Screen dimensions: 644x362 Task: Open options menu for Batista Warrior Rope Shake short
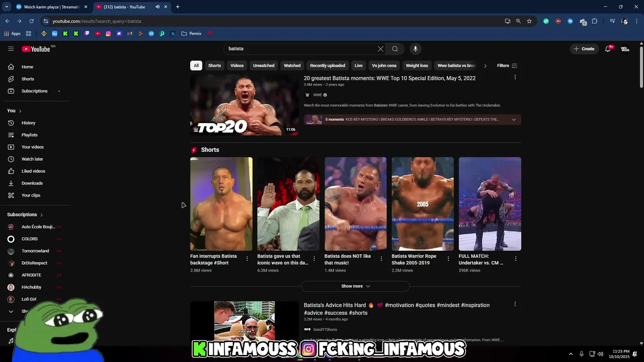[x=448, y=259]
